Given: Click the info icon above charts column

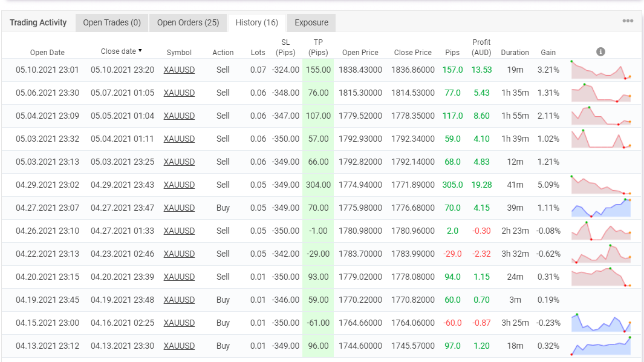Looking at the screenshot, I should (x=600, y=52).
